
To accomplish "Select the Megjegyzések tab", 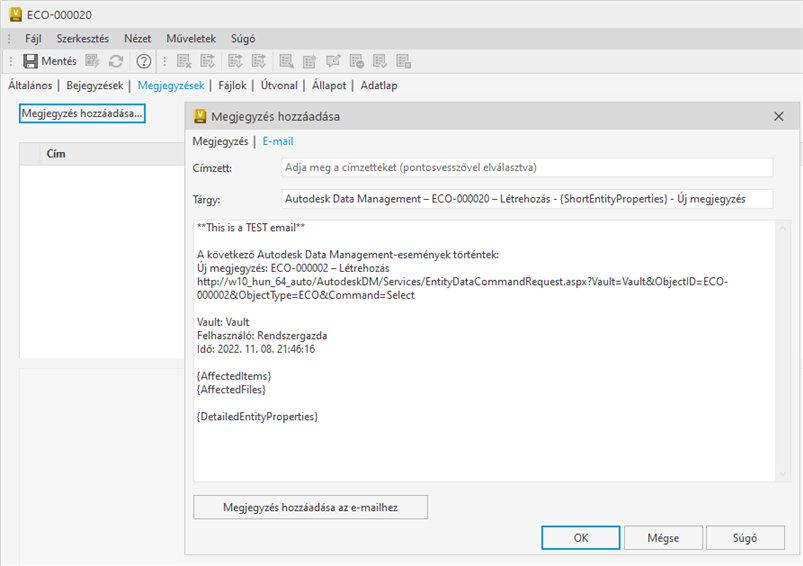I will (x=171, y=86).
